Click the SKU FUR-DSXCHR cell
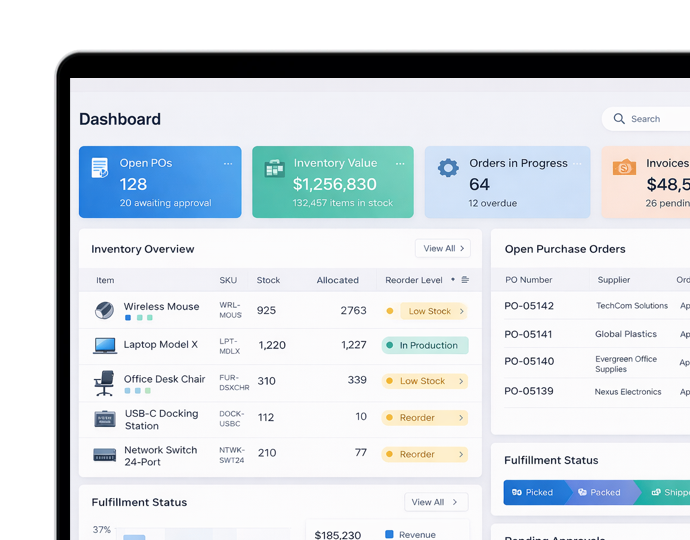Viewport: 690px width, 540px height. point(234,383)
